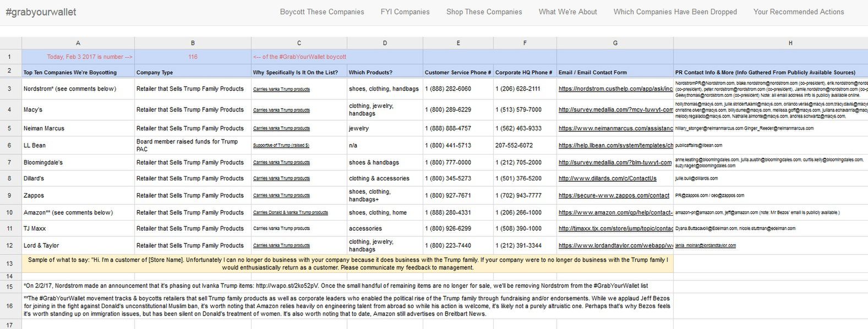The image size is (868, 329).
Task: Click the Zappos company cell
Action: tap(78, 195)
